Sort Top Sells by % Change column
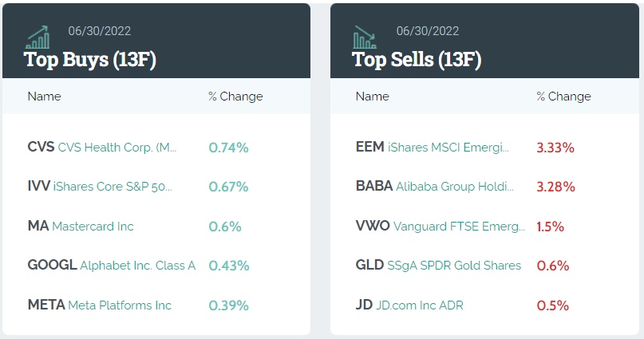 [x=563, y=97]
